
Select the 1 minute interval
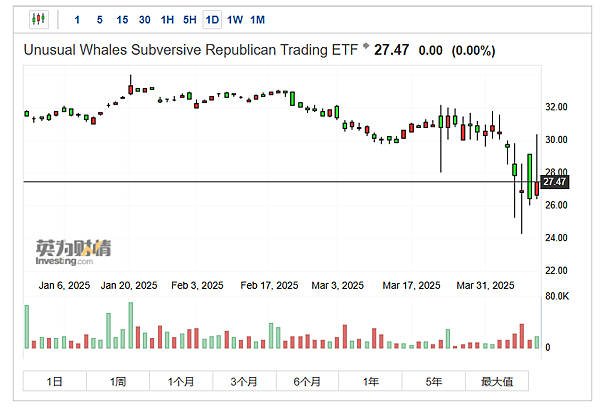pos(77,20)
